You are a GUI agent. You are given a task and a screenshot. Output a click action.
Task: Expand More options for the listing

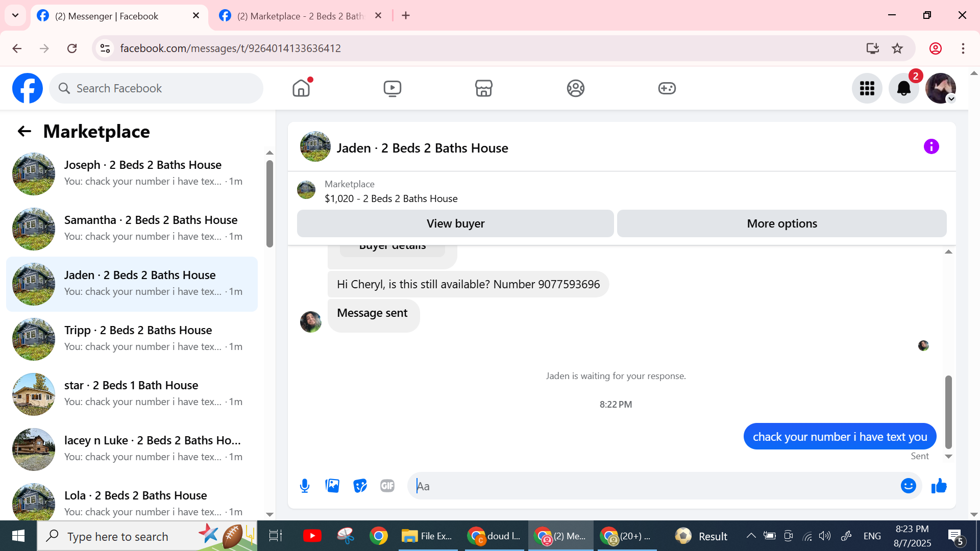782,223
